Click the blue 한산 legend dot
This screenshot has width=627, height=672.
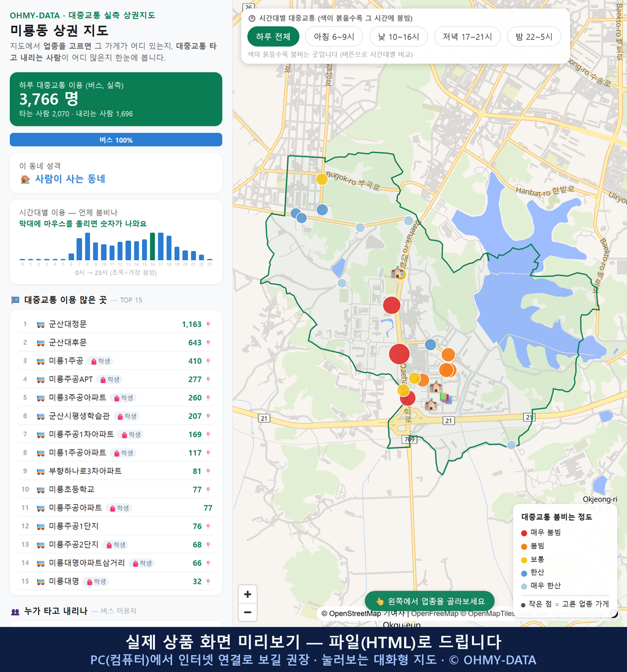tap(524, 573)
